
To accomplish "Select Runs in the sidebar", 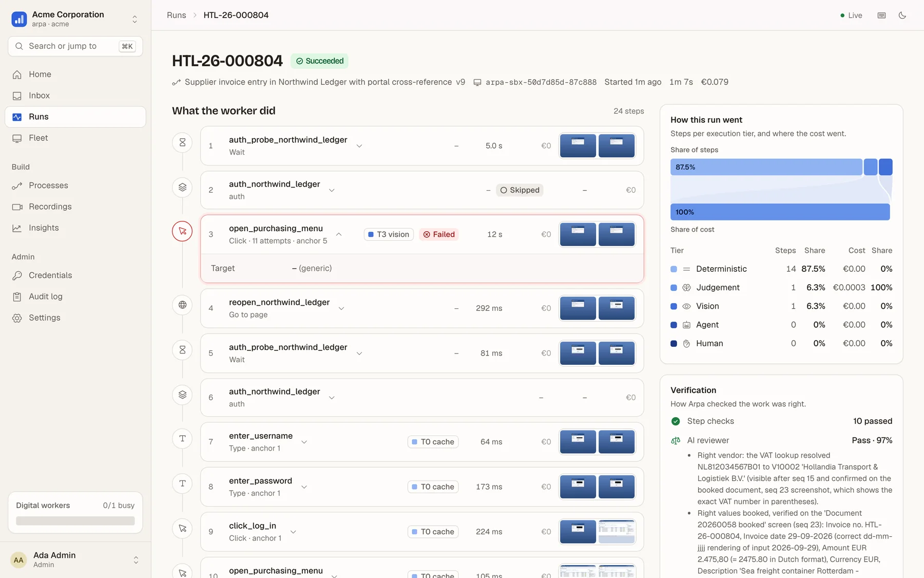I will tap(75, 117).
